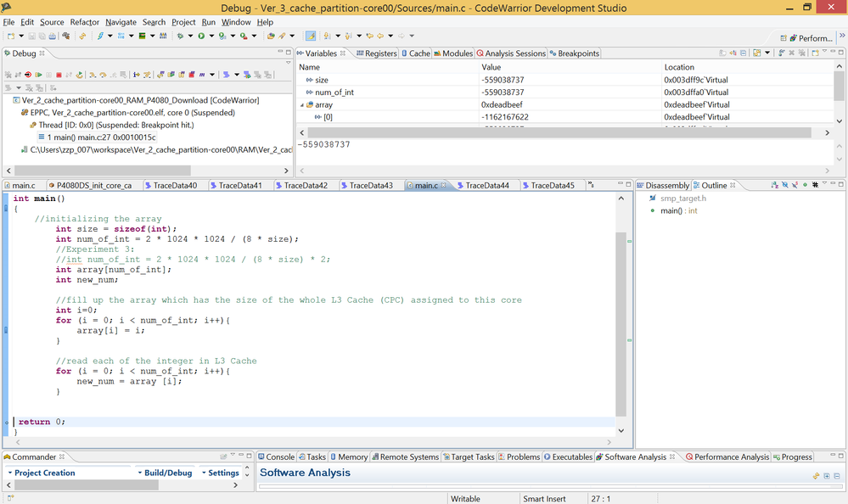Collapse the array variable tree node
The width and height of the screenshot is (848, 504).
[x=302, y=105]
